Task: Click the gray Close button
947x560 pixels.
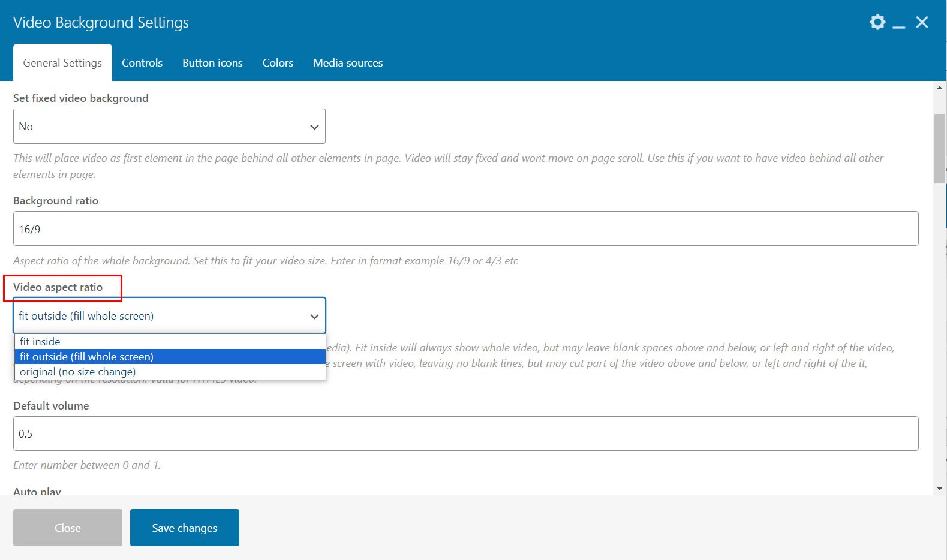Action: point(68,528)
